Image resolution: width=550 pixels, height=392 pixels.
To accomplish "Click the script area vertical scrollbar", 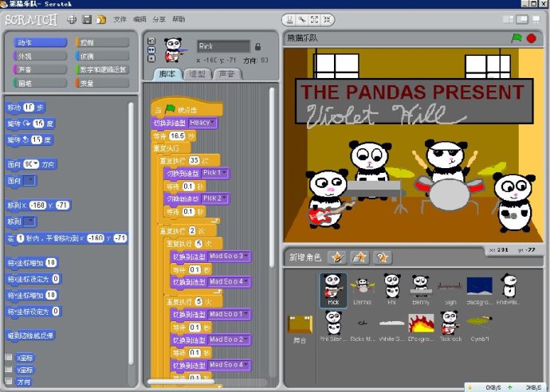I will [x=272, y=177].
